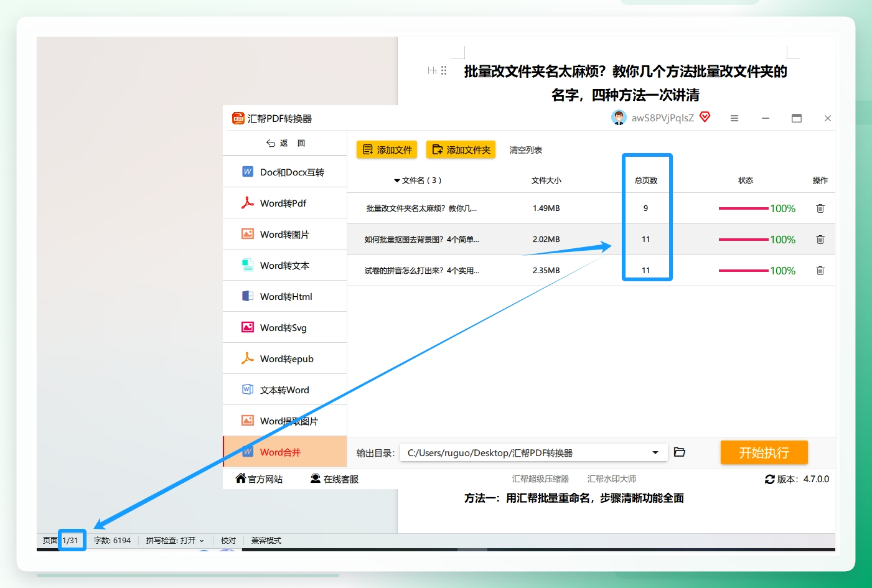Screen dimensions: 872x588
Task: Click the output directory path field
Action: click(x=533, y=452)
